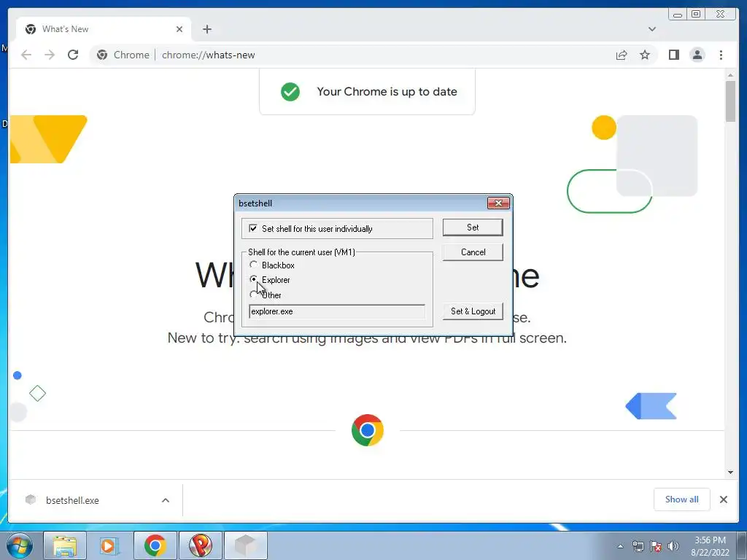Close the downloads bar
Viewport: 747px width, 560px height.
(x=724, y=499)
